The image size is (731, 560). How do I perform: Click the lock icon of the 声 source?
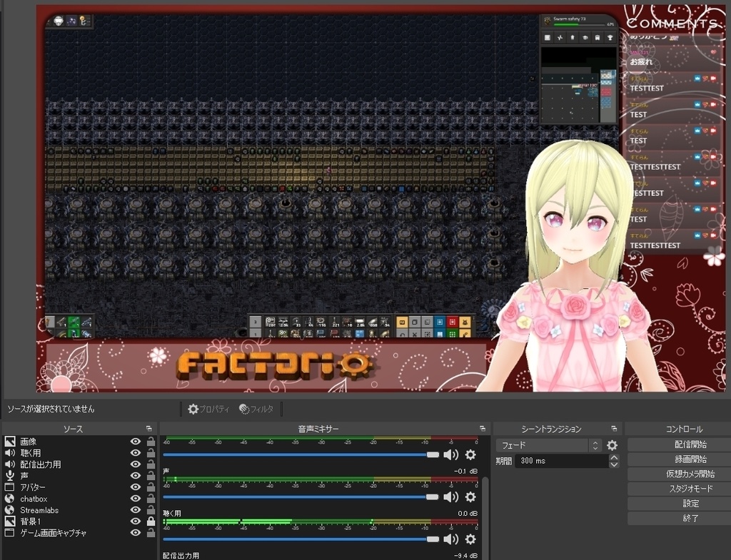point(151,476)
